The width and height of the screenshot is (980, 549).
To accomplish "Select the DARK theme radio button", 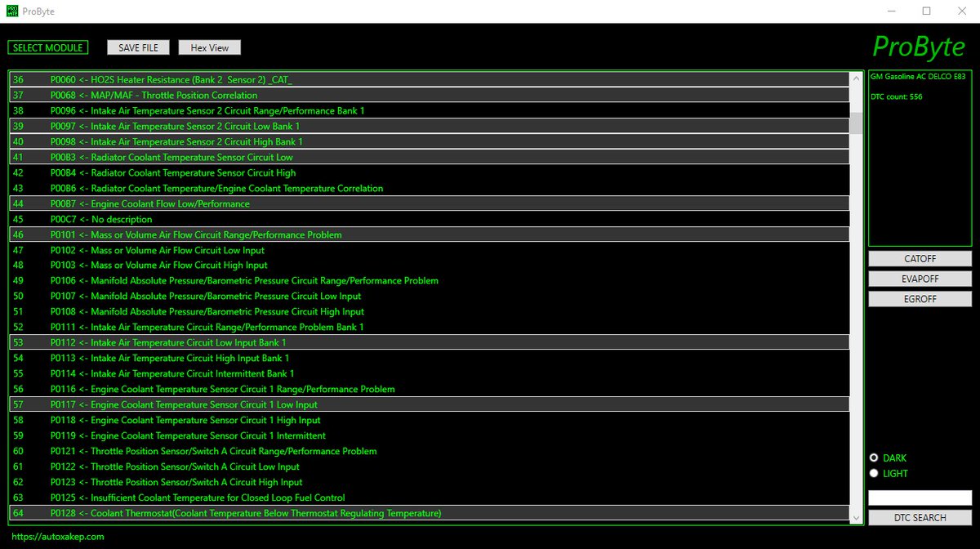I will [874, 458].
